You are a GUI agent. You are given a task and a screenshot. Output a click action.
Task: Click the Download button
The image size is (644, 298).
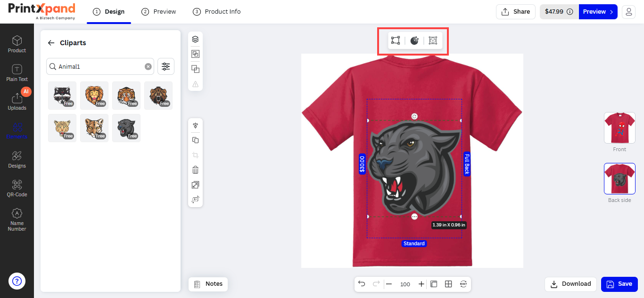(x=570, y=284)
